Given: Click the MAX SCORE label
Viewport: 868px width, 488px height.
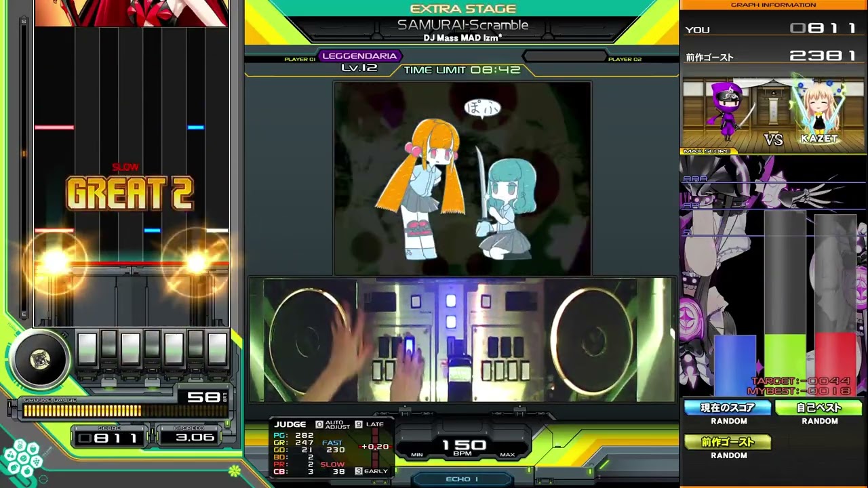Looking at the screenshot, I should point(707,151).
